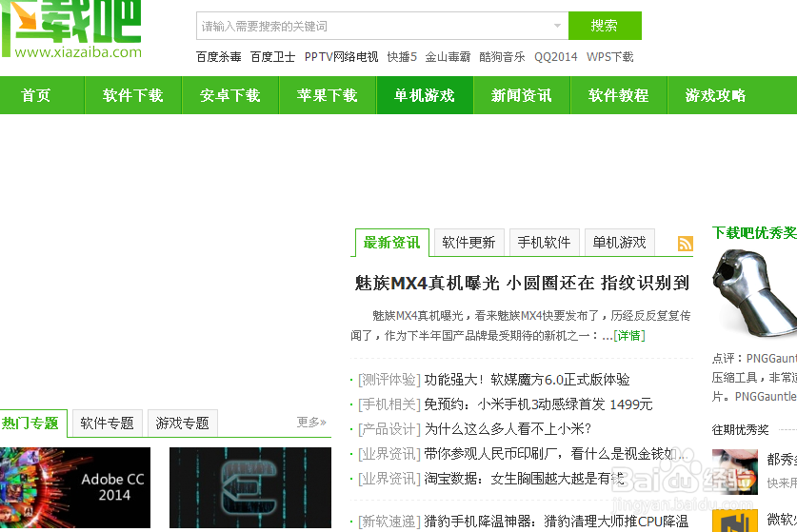Click the xiazaiba site logo
Screen dimensions: 797x532
(x=71, y=30)
